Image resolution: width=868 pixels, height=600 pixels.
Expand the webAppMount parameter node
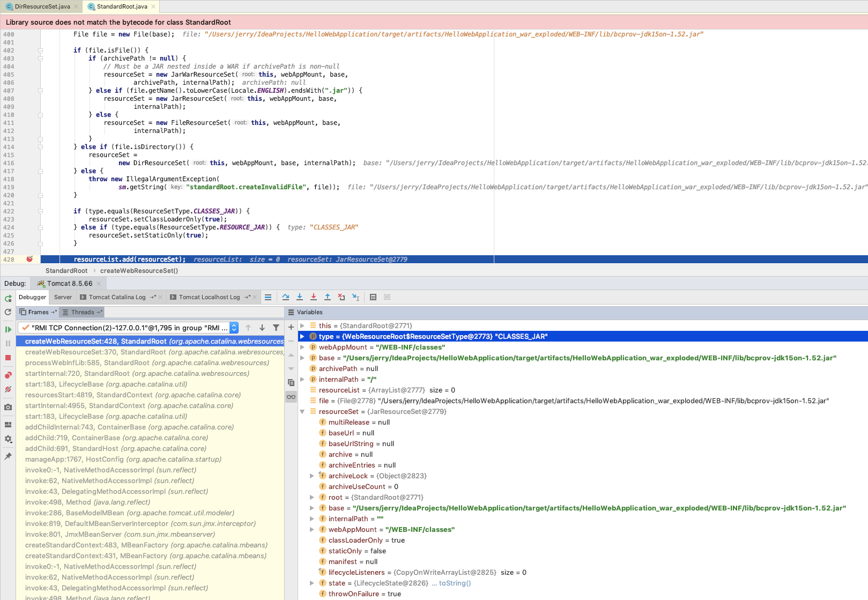[302, 347]
